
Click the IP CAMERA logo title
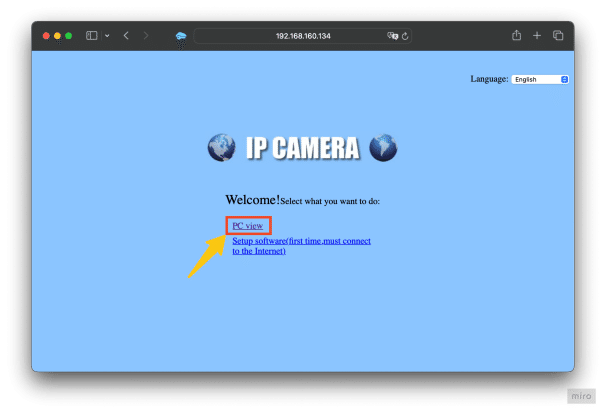pos(303,148)
